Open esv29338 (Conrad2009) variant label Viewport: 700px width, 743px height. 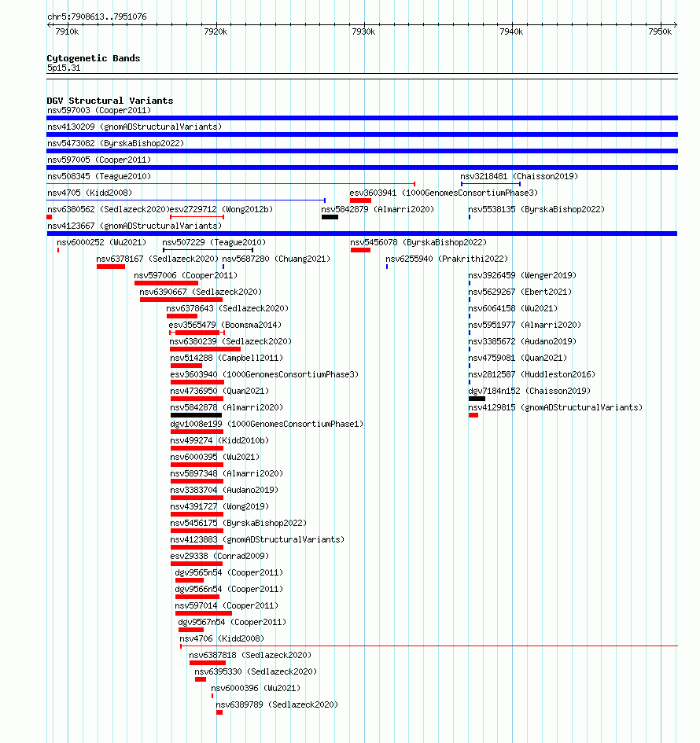pos(219,557)
